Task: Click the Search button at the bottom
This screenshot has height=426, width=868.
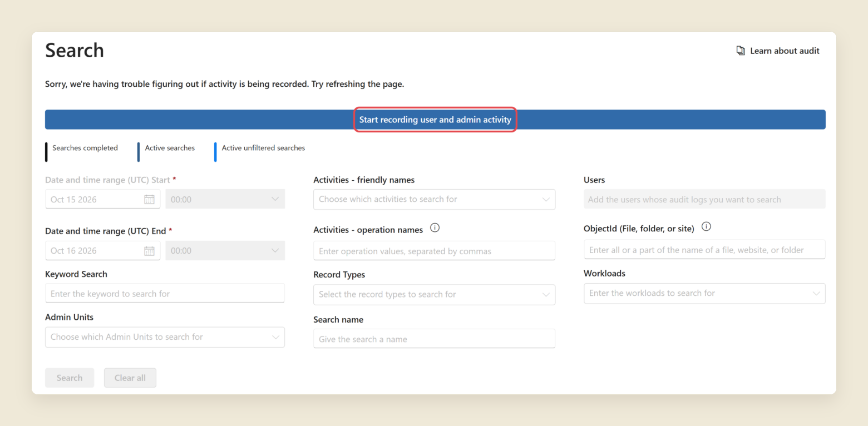Action: coord(70,378)
